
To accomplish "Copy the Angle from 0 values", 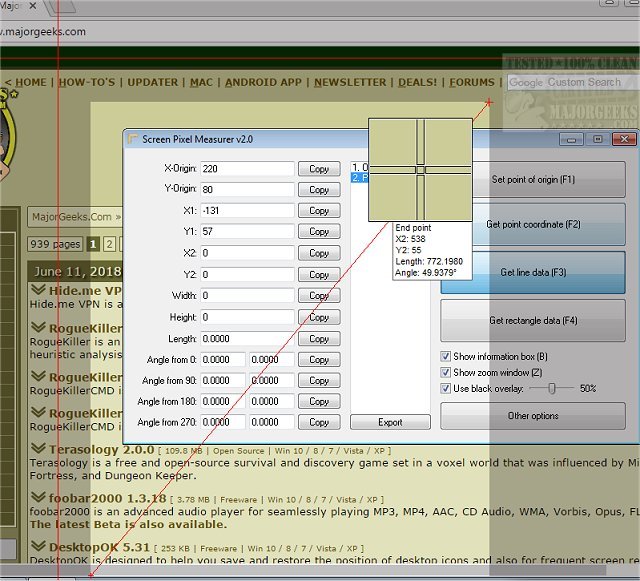I will (319, 359).
